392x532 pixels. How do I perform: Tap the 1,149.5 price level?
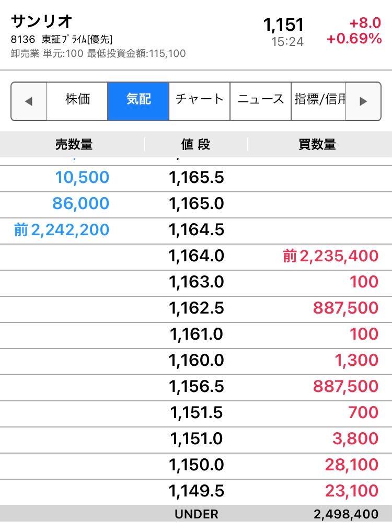197,491
